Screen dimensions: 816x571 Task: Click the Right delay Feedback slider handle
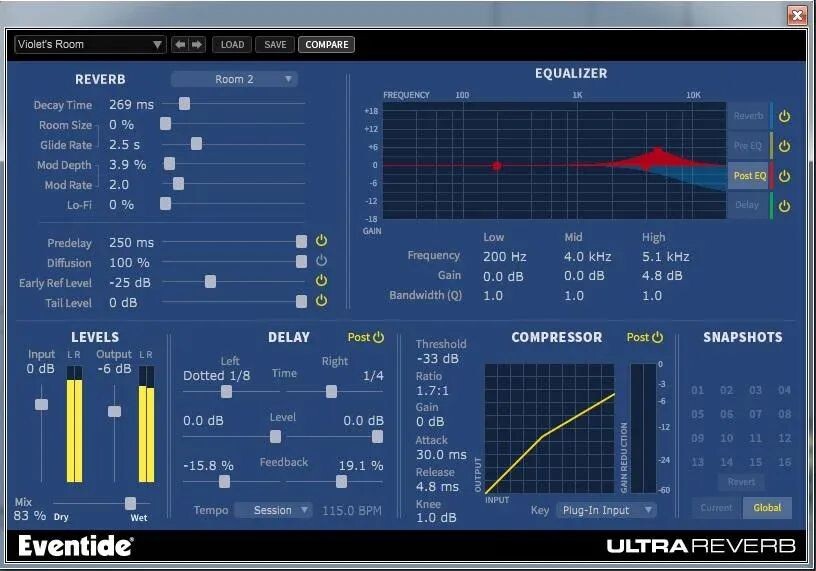point(341,481)
